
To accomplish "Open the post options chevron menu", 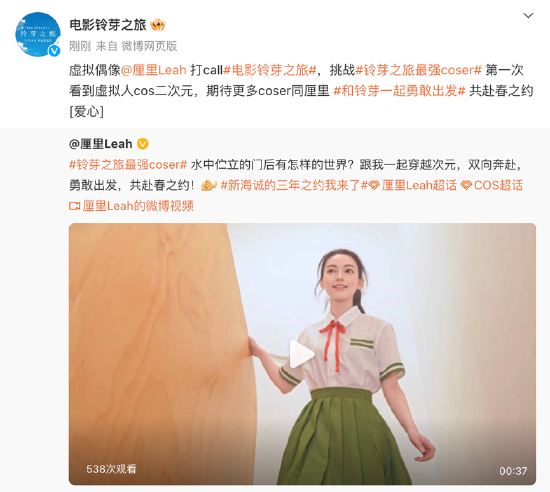I will [528, 16].
